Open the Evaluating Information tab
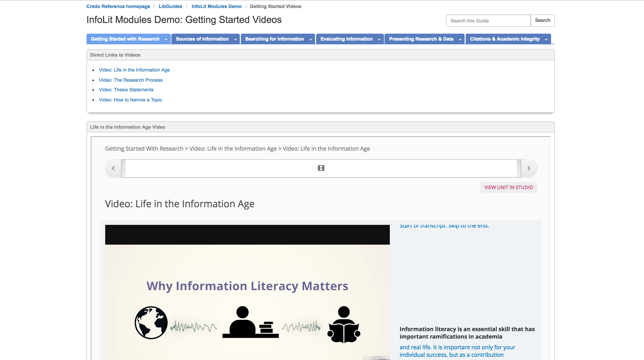644x360 pixels. [x=346, y=39]
